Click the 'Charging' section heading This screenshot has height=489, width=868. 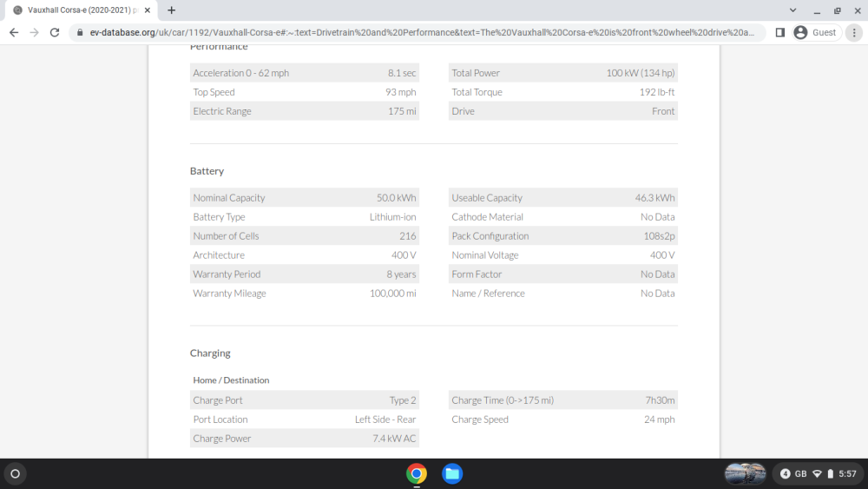pyautogui.click(x=210, y=354)
